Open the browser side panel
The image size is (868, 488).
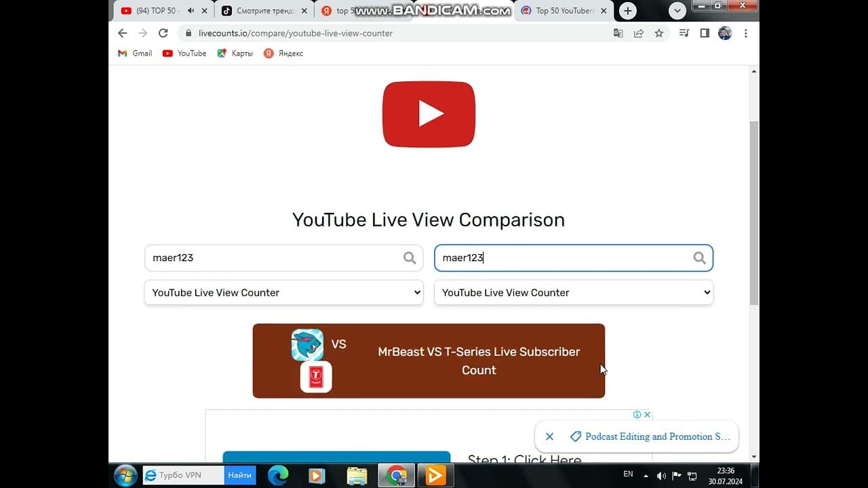tap(705, 33)
